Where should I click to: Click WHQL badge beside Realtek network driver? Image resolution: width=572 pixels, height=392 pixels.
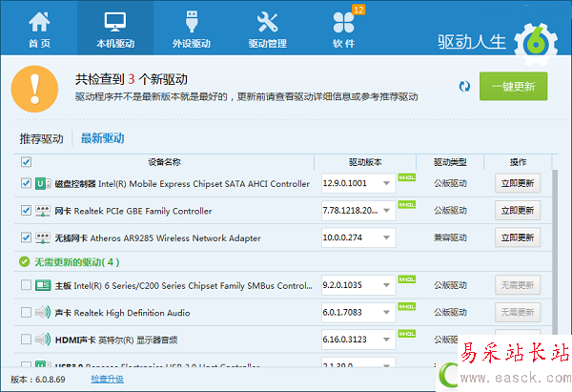406,205
